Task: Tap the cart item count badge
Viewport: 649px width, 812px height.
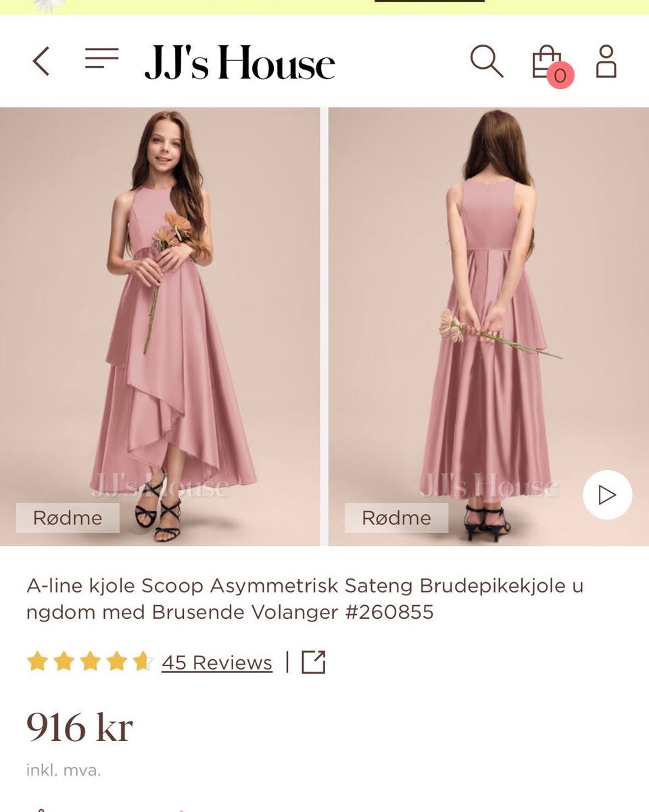Action: point(560,76)
